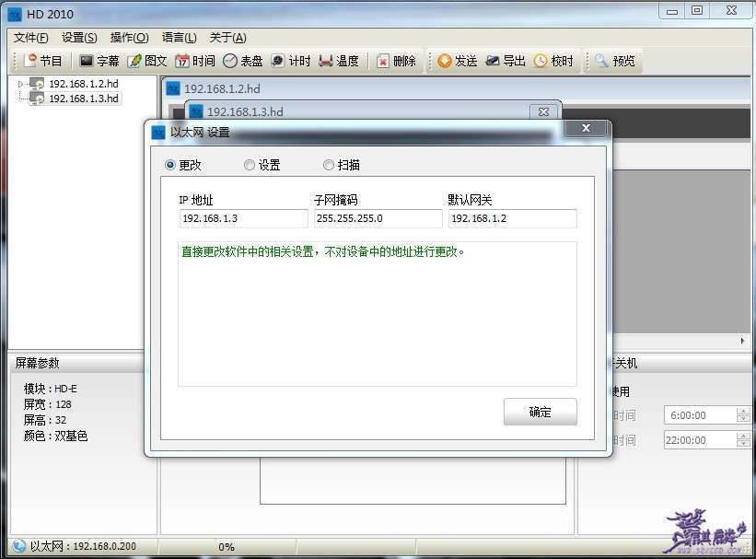756x559 pixels.
Task: Adjust the 22:00:00 time spinner arrows
Action: (x=743, y=440)
